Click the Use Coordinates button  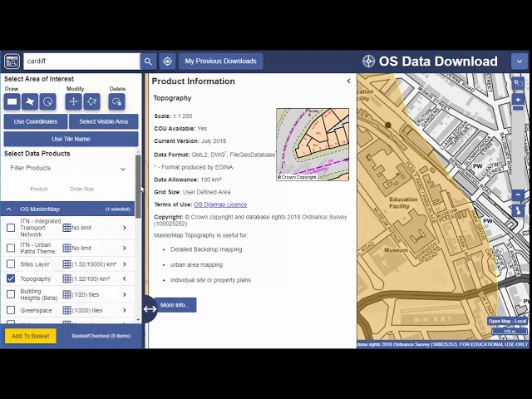(x=36, y=121)
